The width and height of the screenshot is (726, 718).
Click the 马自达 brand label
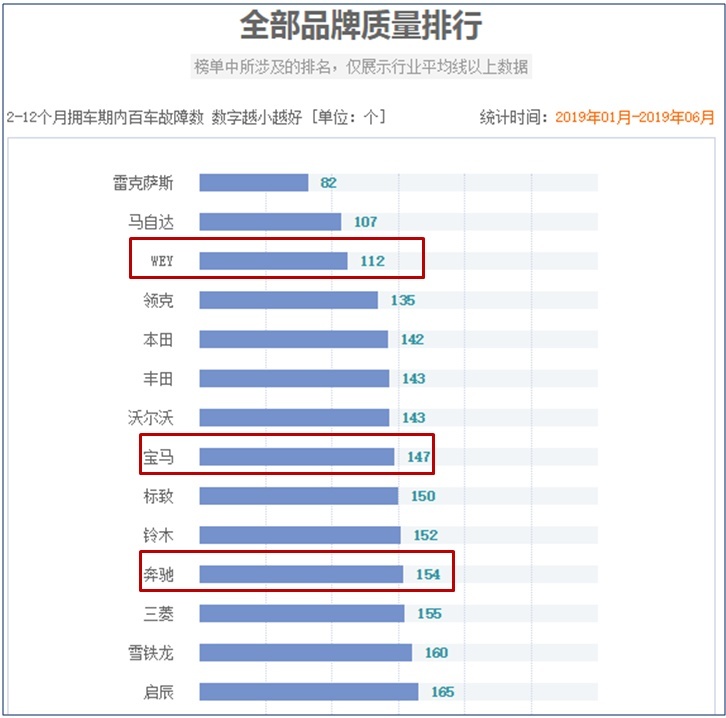tap(151, 222)
